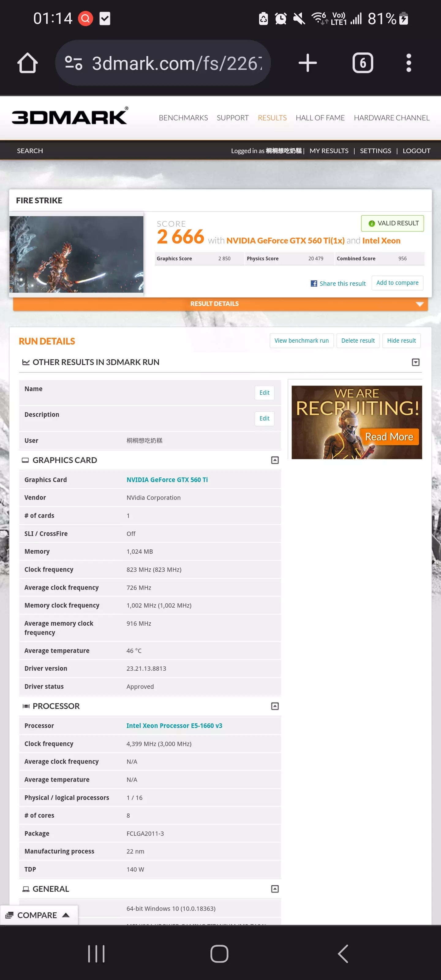Open Intel Xeon link in score header
The image size is (441, 980).
pyautogui.click(x=381, y=240)
